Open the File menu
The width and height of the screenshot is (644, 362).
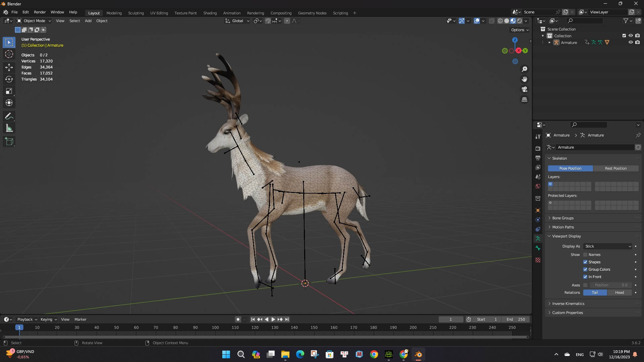14,12
